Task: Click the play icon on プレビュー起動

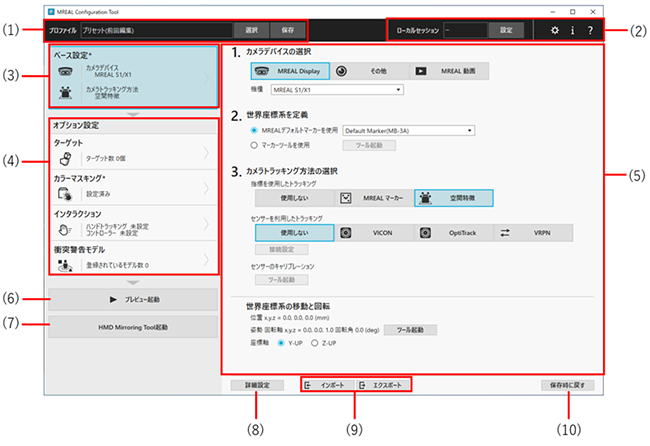Action: click(x=113, y=299)
